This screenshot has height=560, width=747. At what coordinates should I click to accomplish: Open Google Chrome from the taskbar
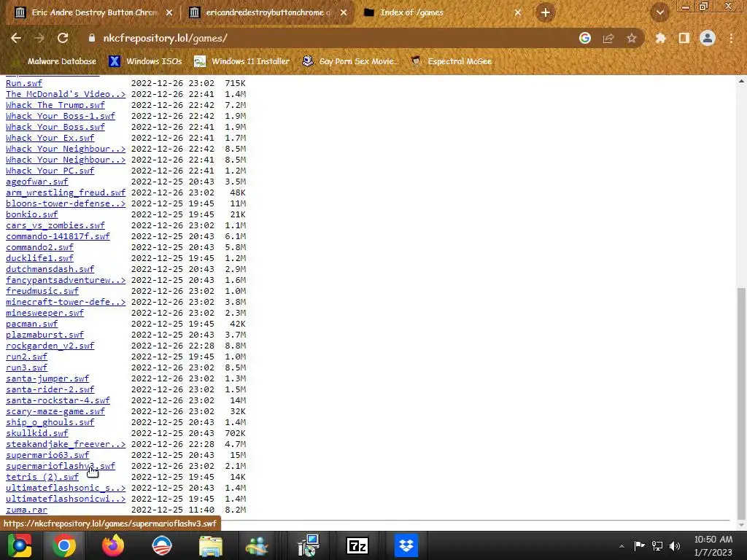(64, 545)
